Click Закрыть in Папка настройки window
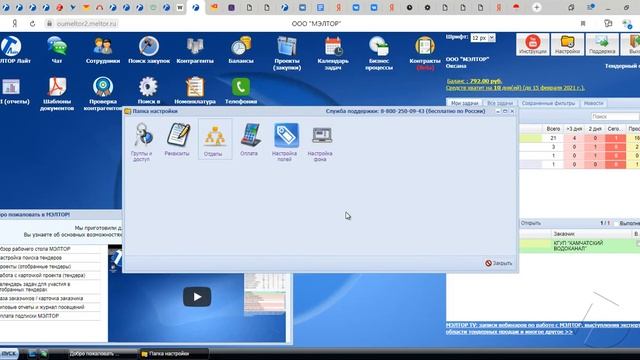 pos(498,263)
